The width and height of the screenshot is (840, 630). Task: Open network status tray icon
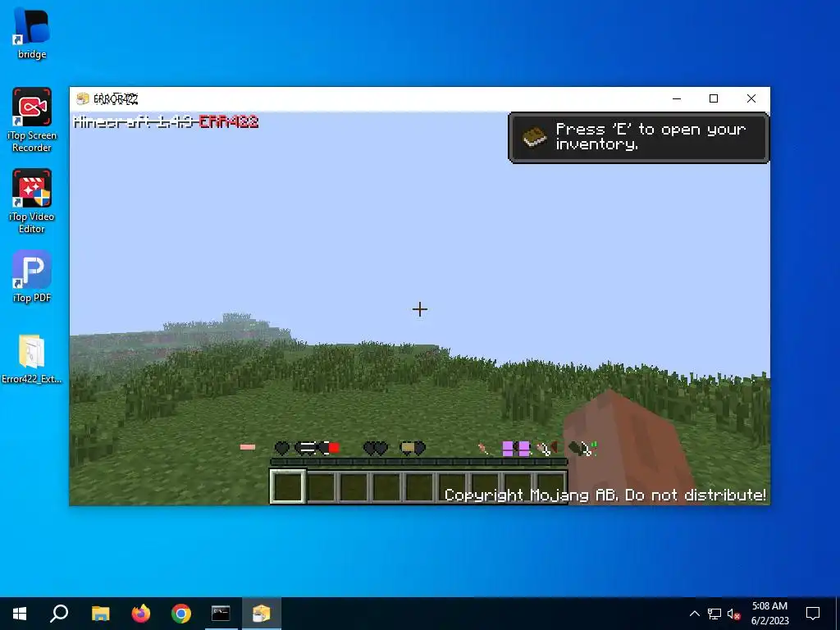tap(714, 614)
